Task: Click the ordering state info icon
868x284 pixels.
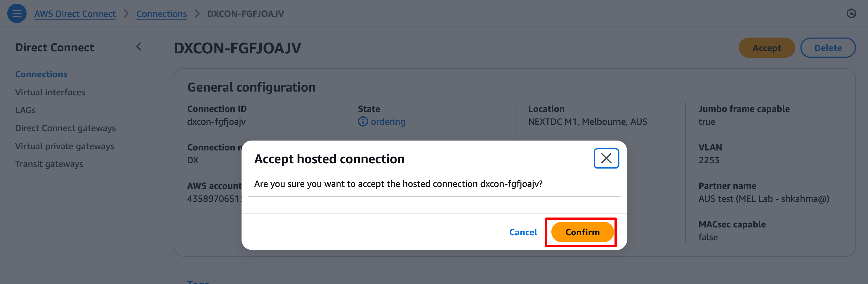Action: 362,122
